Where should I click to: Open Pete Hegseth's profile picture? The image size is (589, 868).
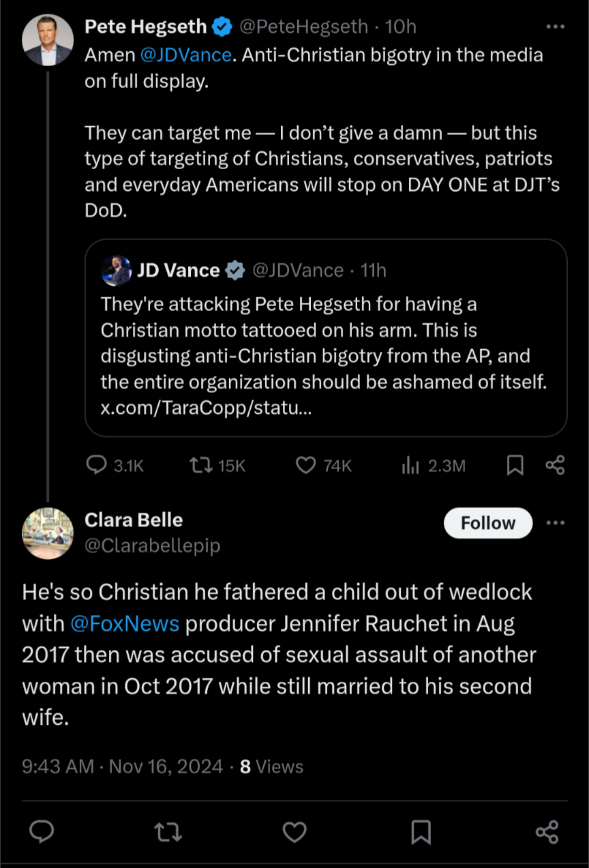pyautogui.click(x=48, y=40)
